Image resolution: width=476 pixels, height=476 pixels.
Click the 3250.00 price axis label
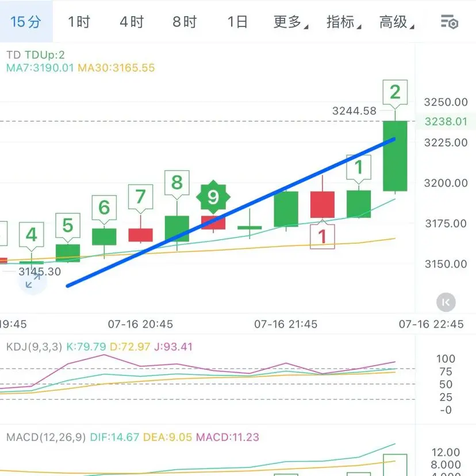pos(446,102)
